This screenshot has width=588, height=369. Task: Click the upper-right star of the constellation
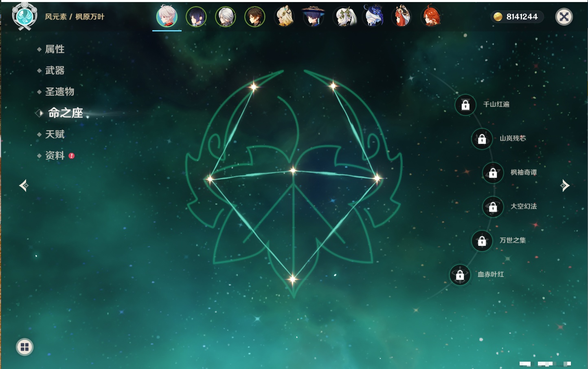(x=333, y=86)
